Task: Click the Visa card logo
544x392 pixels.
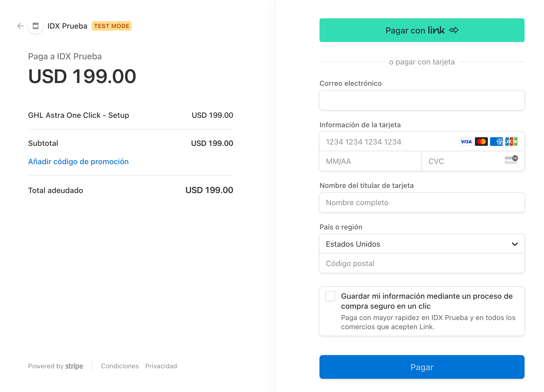Action: click(466, 142)
